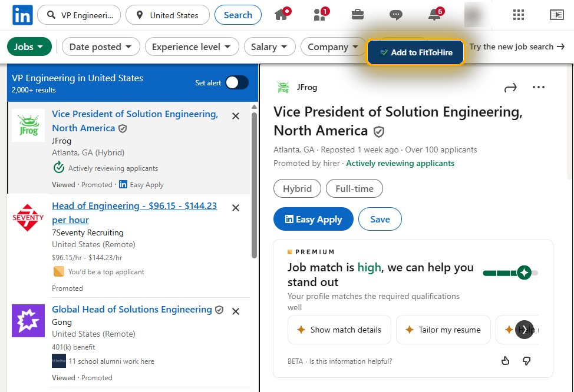Viewport: 574px width, 392px height.
Task: Open the blurred profile avatar menu
Action: click(x=476, y=15)
